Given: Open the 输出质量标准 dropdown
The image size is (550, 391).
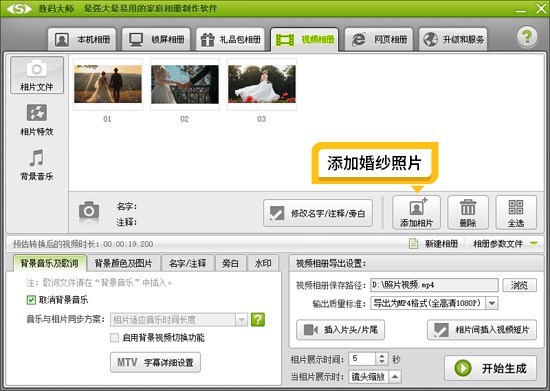Looking at the screenshot, I should pos(434,303).
